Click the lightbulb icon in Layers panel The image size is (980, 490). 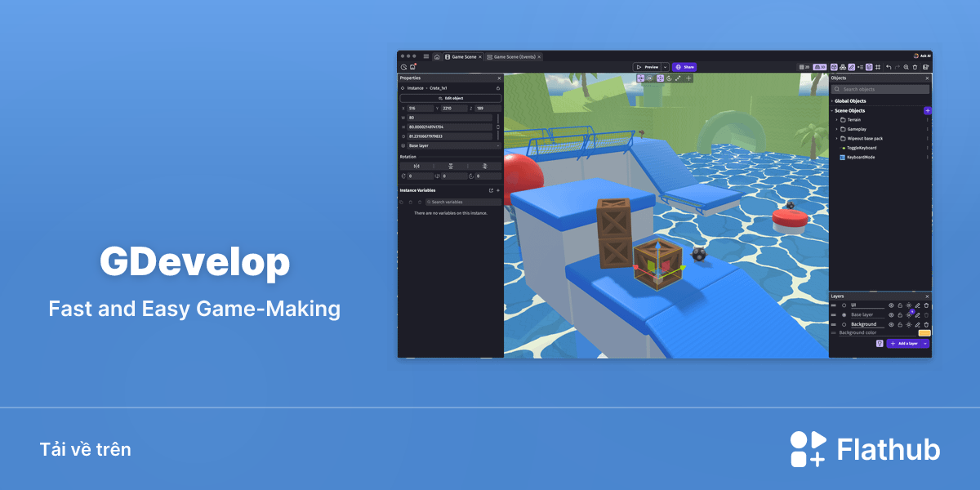pyautogui.click(x=880, y=343)
